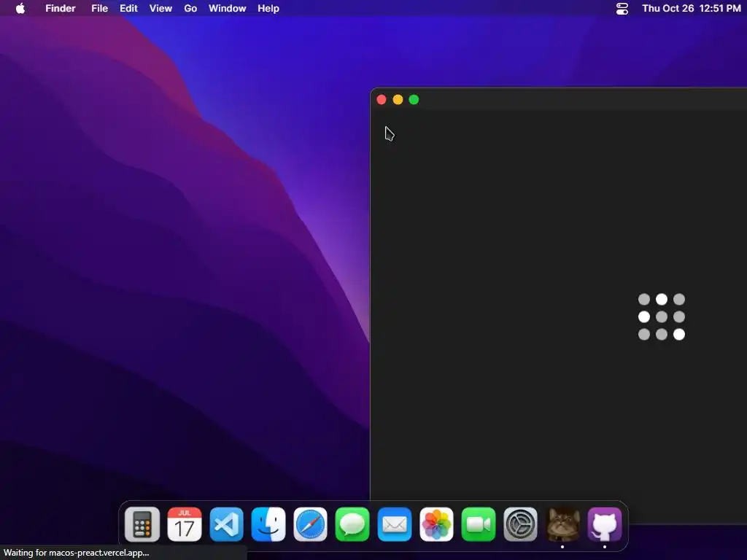Open the Apple menu

point(20,8)
